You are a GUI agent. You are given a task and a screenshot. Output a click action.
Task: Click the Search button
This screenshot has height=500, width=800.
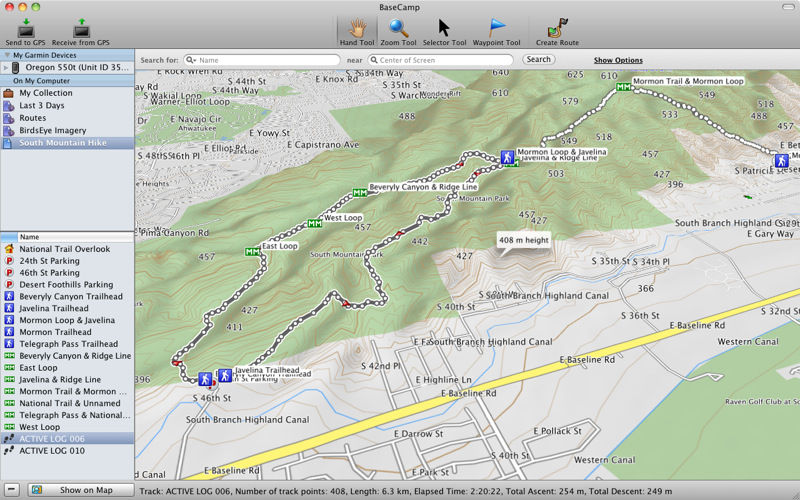tap(538, 59)
